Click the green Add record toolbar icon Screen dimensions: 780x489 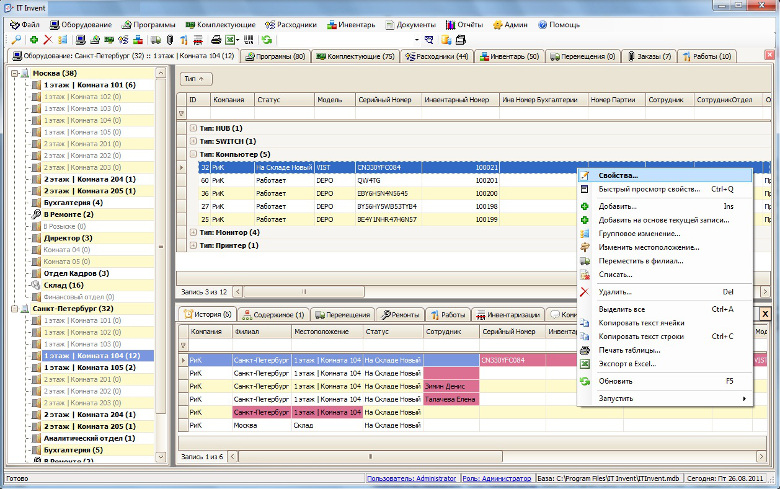[34, 40]
